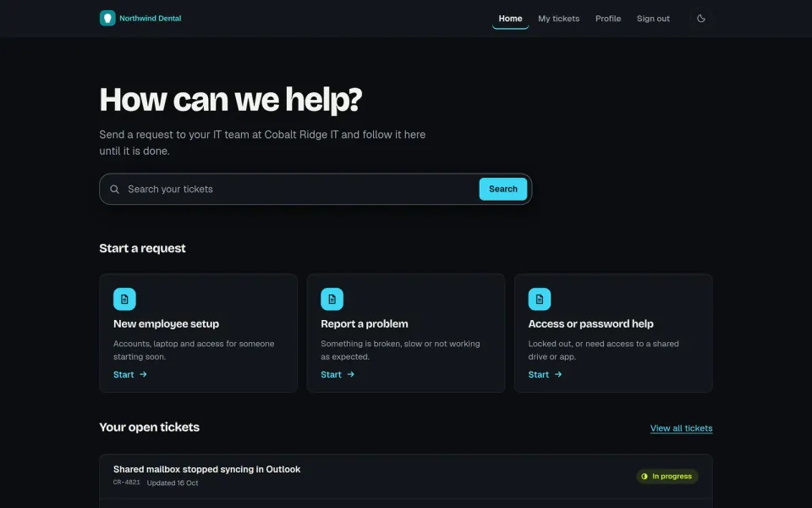Click the Report a problem card title
This screenshot has height=508, width=812.
point(364,324)
